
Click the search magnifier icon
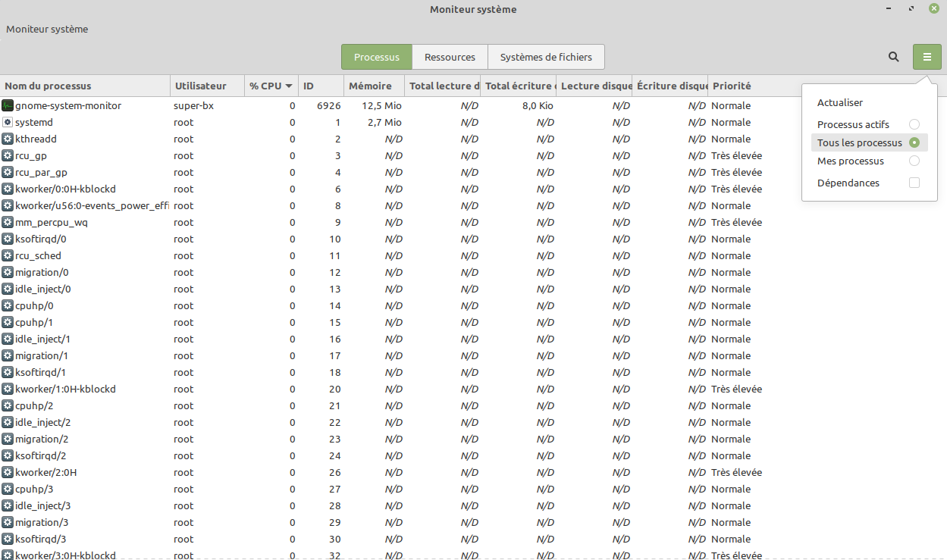[x=894, y=57]
